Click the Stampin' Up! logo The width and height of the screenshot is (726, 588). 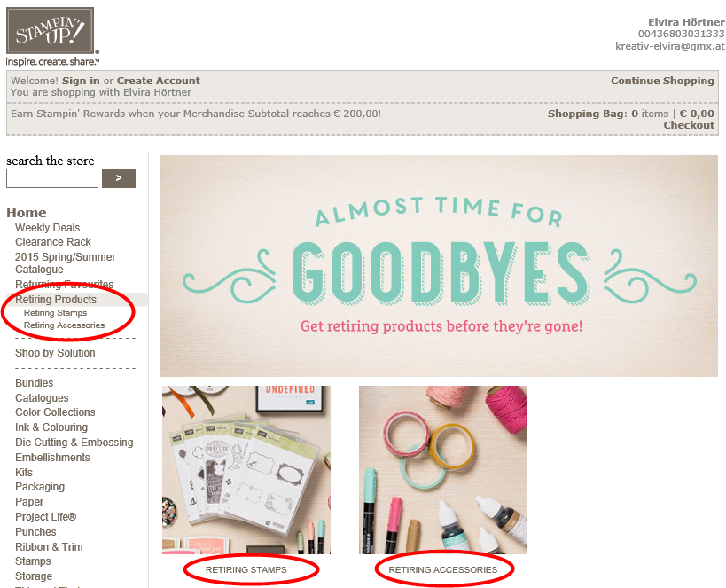tap(52, 36)
